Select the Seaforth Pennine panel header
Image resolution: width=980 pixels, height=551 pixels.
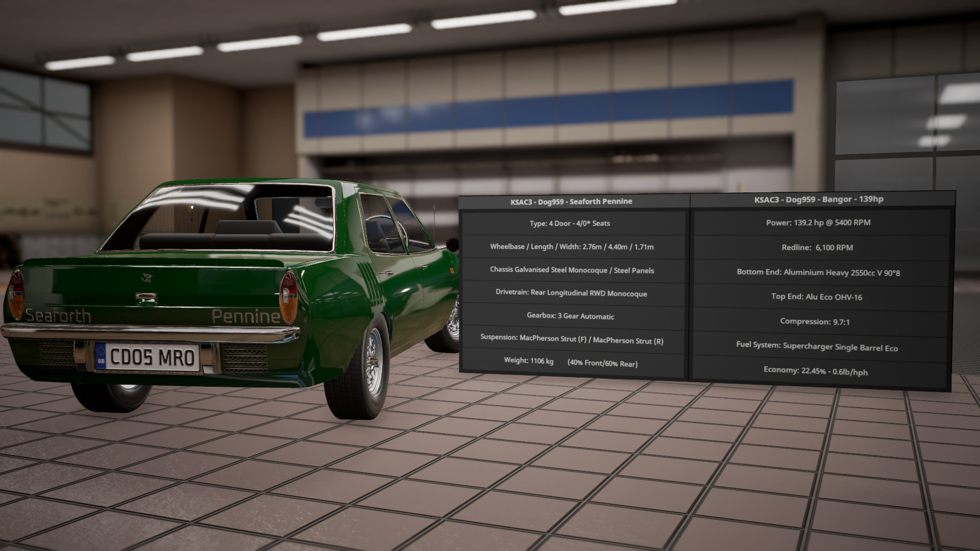[571, 202]
